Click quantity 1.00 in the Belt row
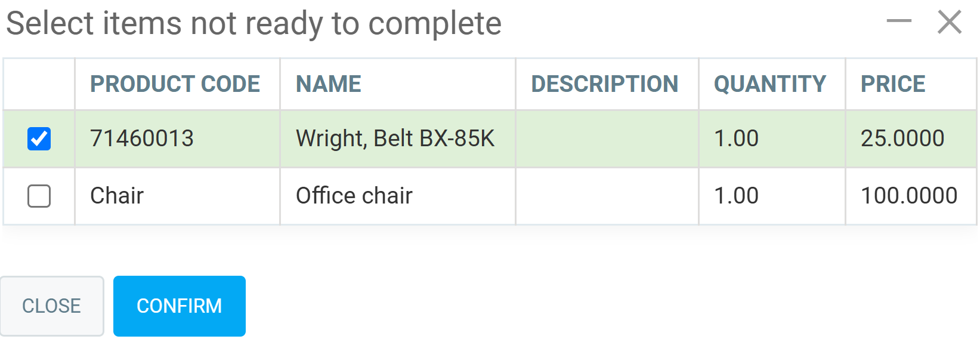Viewport: 980px width, 339px height. click(736, 139)
